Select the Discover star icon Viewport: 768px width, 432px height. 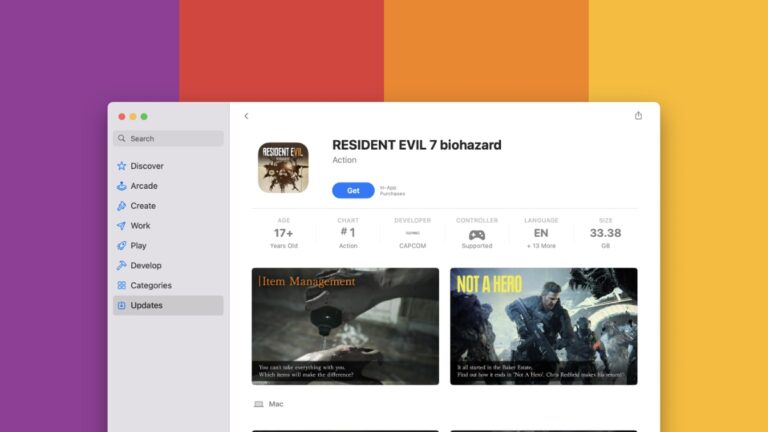[x=121, y=166]
